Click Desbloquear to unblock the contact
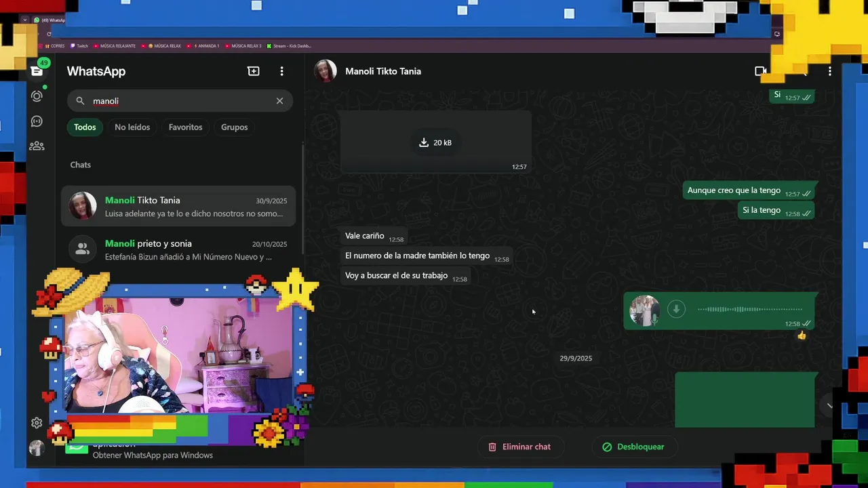The image size is (868, 488). tap(633, 447)
